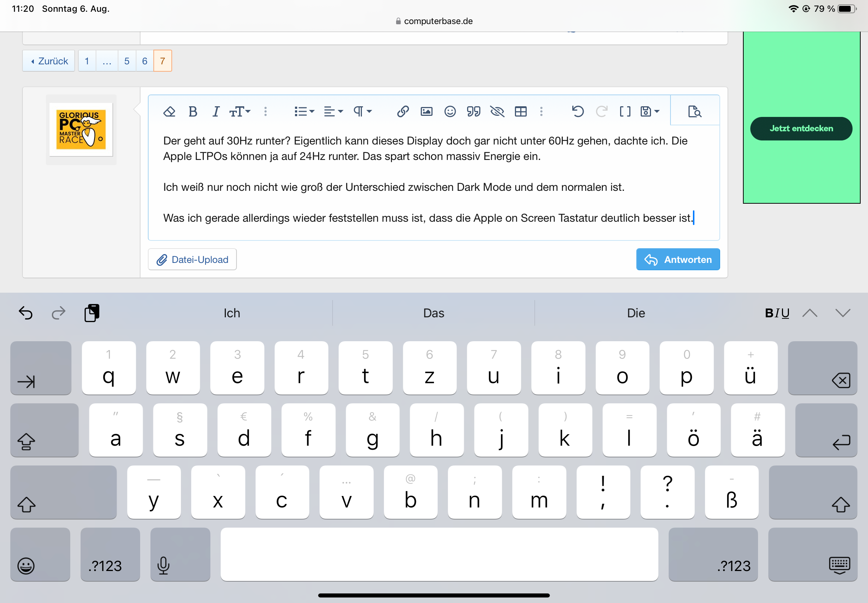Open the smiley emoji picker in the editor
Image resolution: width=868 pixels, height=603 pixels.
(450, 111)
